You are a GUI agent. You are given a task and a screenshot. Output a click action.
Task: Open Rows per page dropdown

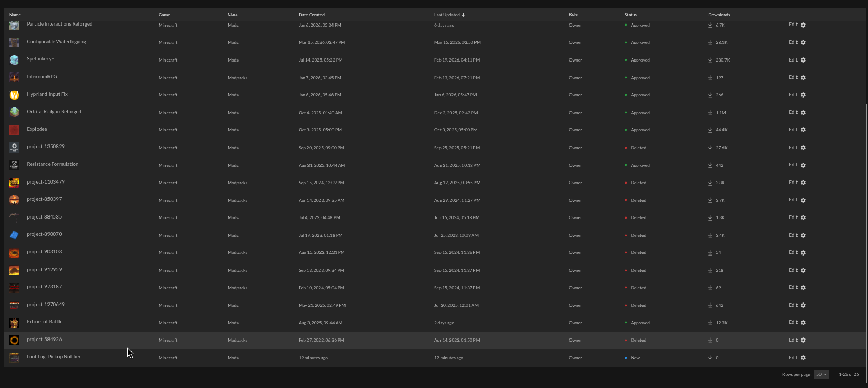click(821, 374)
